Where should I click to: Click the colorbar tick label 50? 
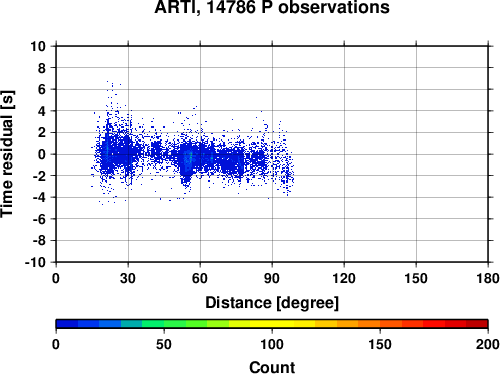[x=164, y=344]
